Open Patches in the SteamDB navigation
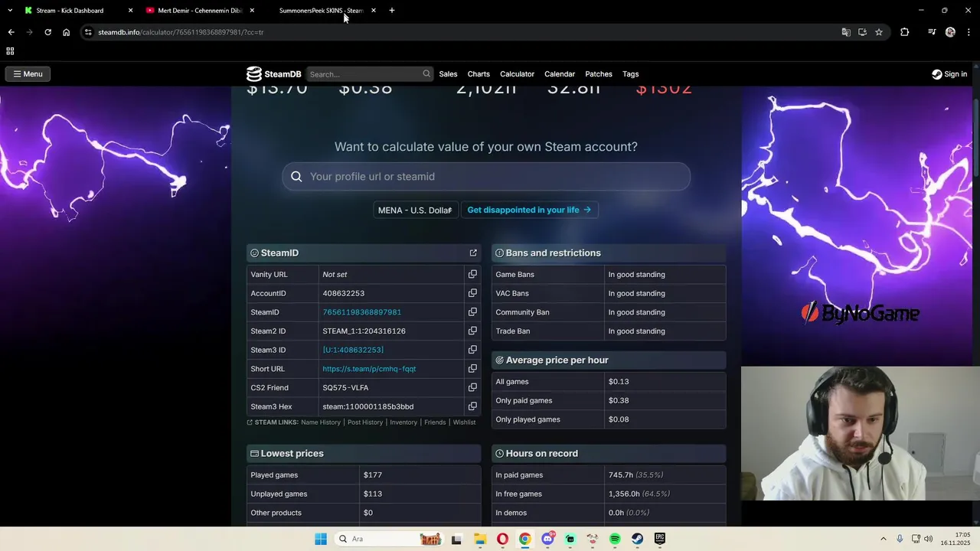Image resolution: width=980 pixels, height=551 pixels. [599, 74]
